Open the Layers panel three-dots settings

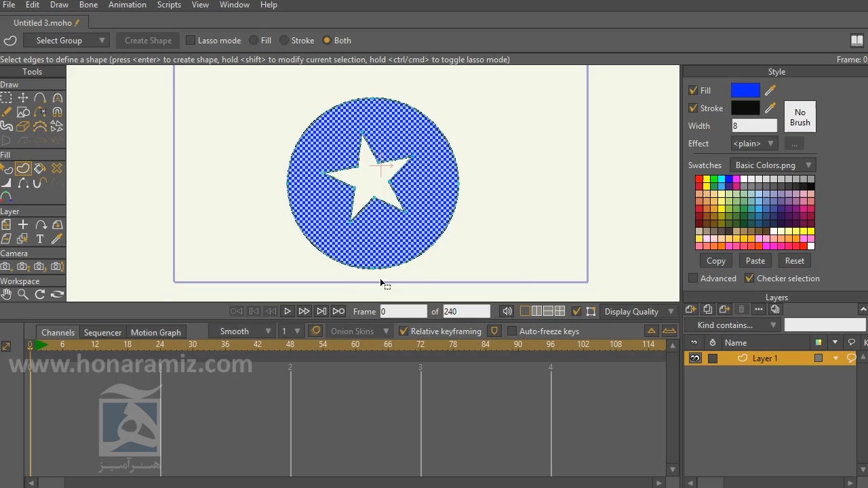759,309
